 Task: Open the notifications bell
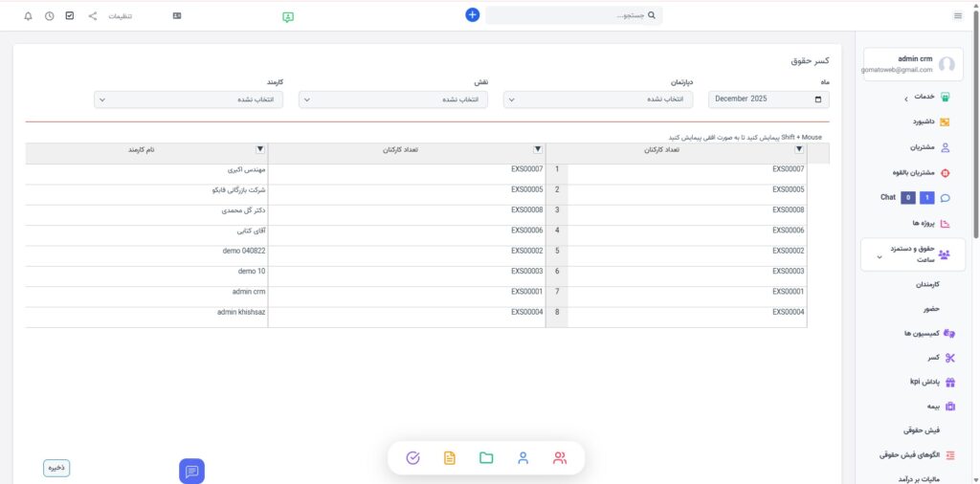point(28,15)
